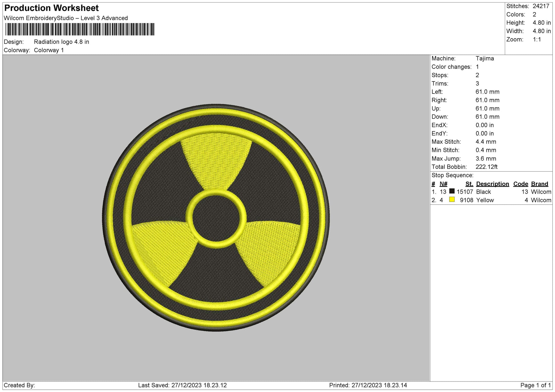Click the 'Wilcom' brand entry for Black thread
Viewport: 555px width, 392px height.
click(541, 192)
